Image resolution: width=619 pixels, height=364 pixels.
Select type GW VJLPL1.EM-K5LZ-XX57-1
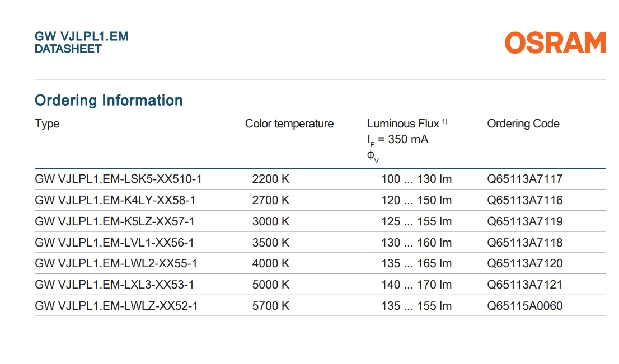pyautogui.click(x=115, y=221)
